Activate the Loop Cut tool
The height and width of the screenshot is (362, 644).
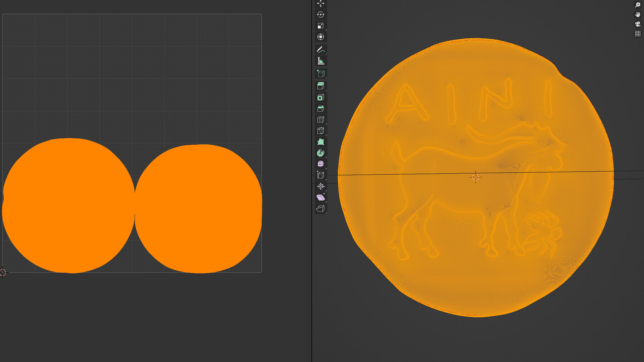tap(321, 119)
